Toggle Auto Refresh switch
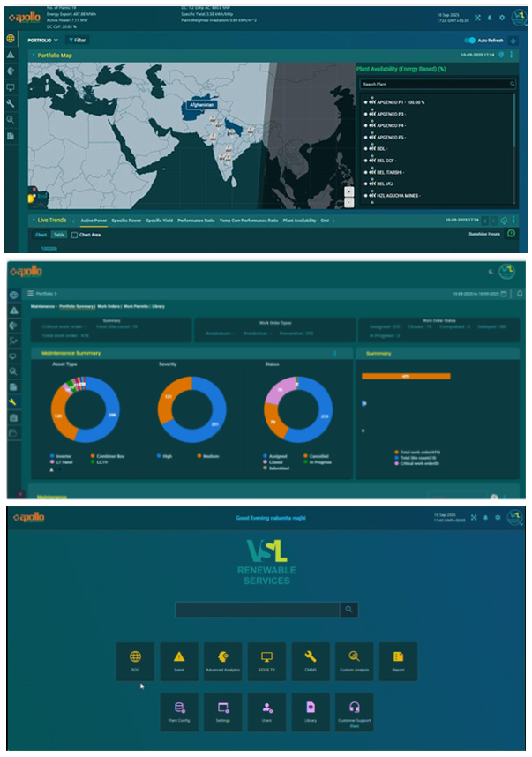This screenshot has height=757, width=532. point(469,41)
